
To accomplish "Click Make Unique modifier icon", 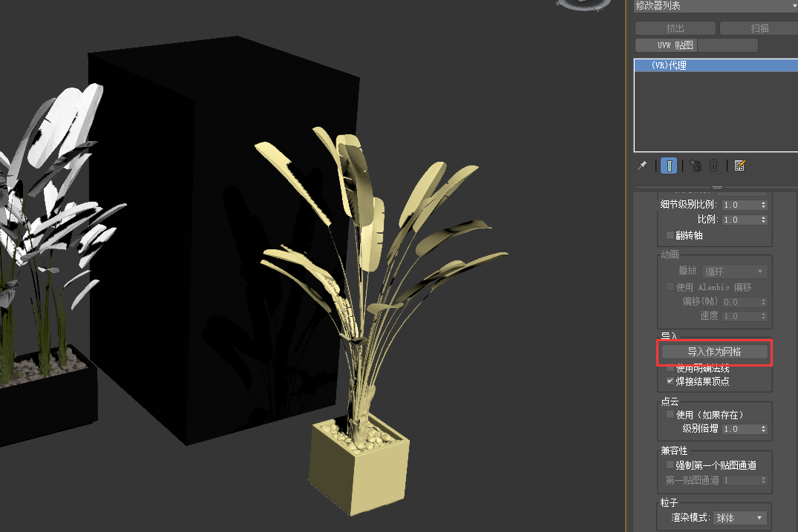I will point(696,165).
